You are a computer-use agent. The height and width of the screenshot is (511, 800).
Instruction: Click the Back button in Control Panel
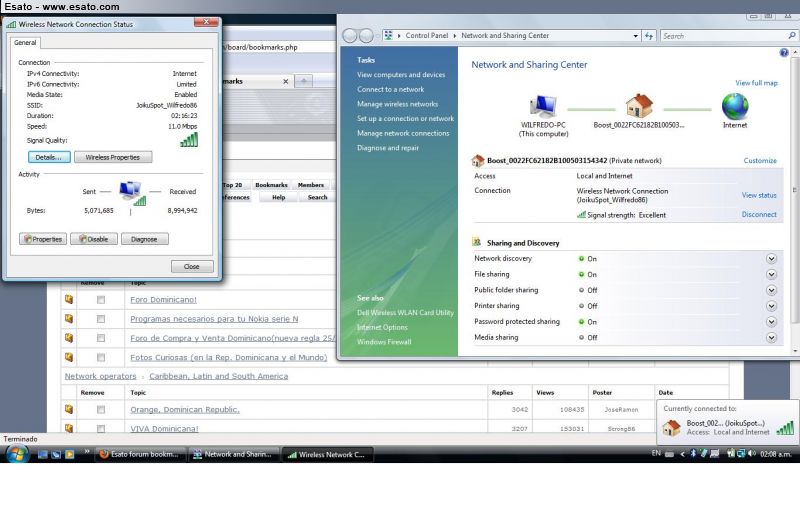point(349,36)
